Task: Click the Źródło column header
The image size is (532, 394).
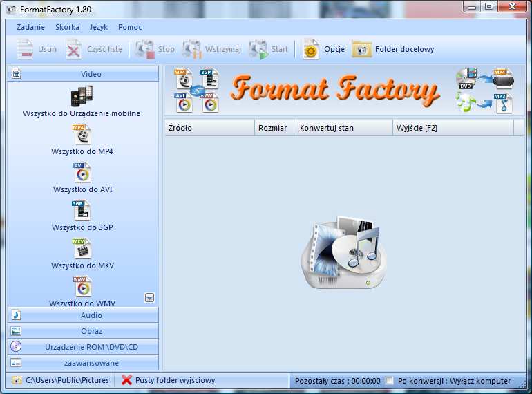Action: [209, 128]
